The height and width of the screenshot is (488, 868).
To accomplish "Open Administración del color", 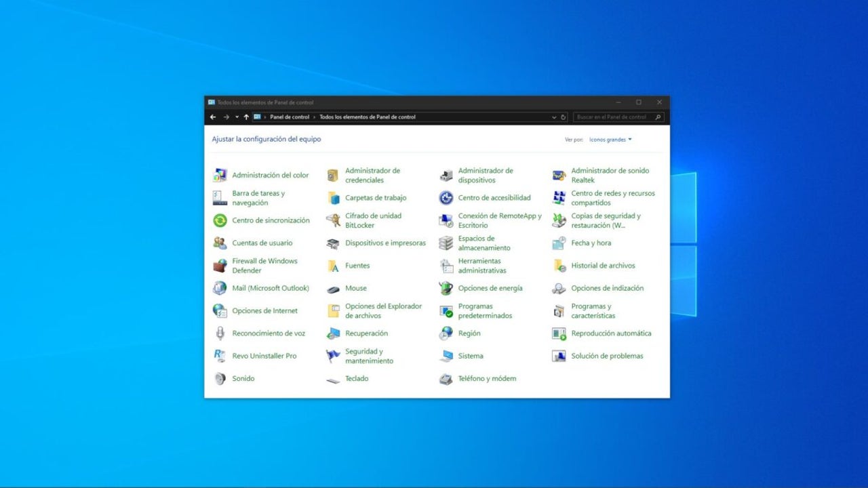I will pyautogui.click(x=271, y=175).
